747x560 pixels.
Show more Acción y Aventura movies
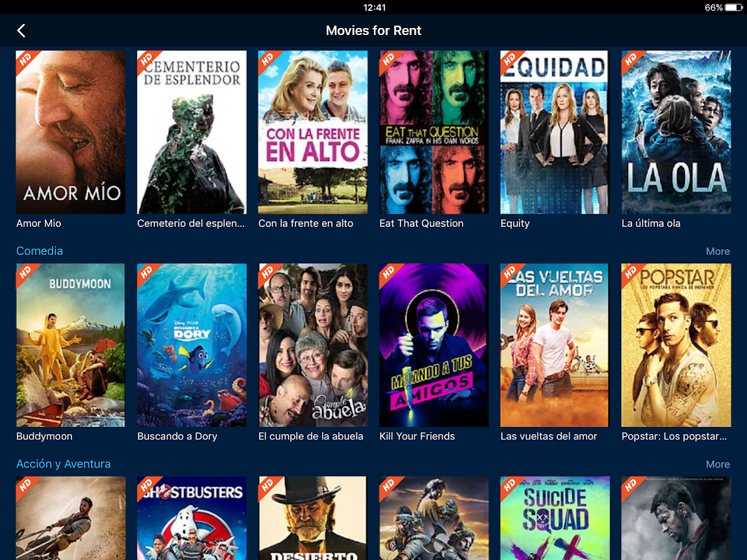click(718, 464)
